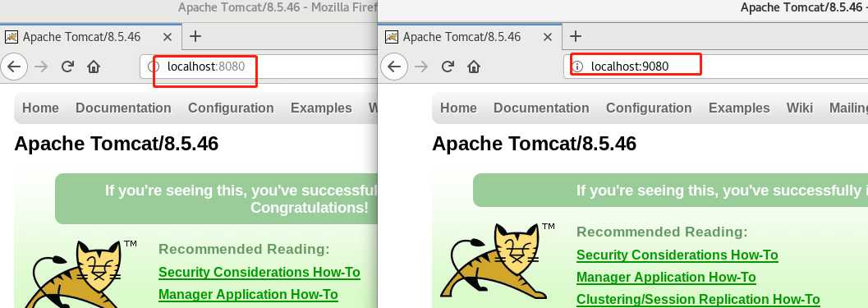
Task: Open Security Considerations How-To on 9080 page
Action: [x=677, y=255]
